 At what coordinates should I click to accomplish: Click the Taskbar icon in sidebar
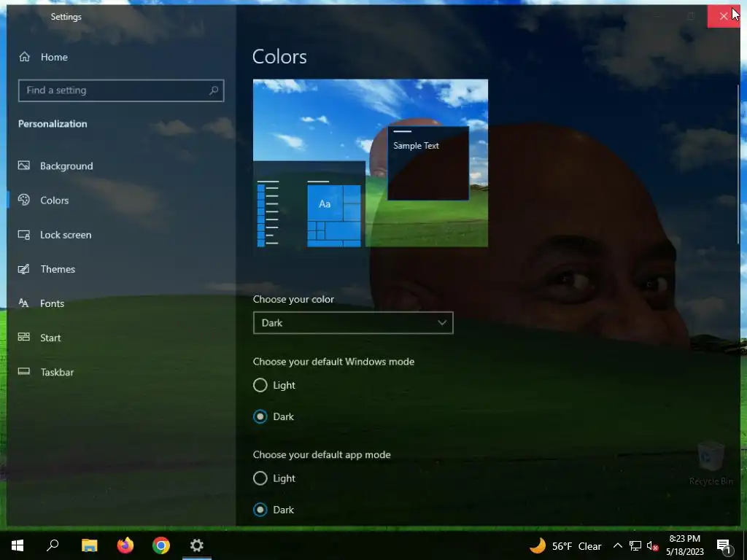pyautogui.click(x=24, y=372)
